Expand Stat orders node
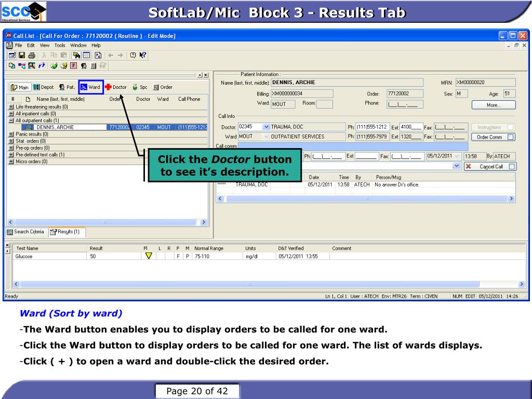 (11, 141)
